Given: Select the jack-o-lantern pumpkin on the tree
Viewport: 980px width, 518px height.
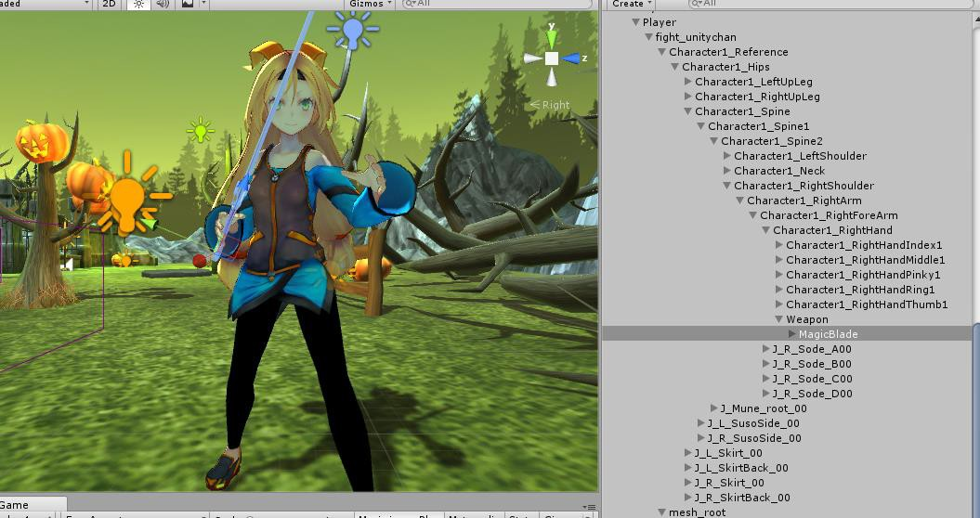Looking at the screenshot, I should [x=42, y=142].
